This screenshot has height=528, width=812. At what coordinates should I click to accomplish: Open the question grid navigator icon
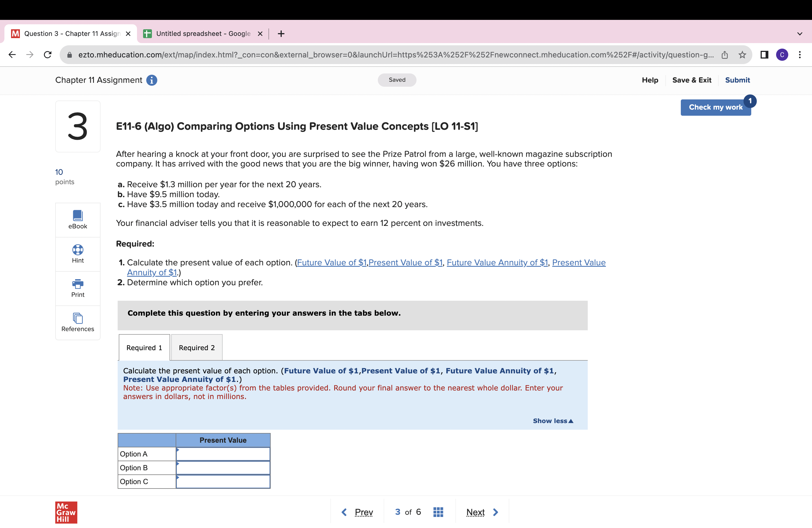click(438, 512)
